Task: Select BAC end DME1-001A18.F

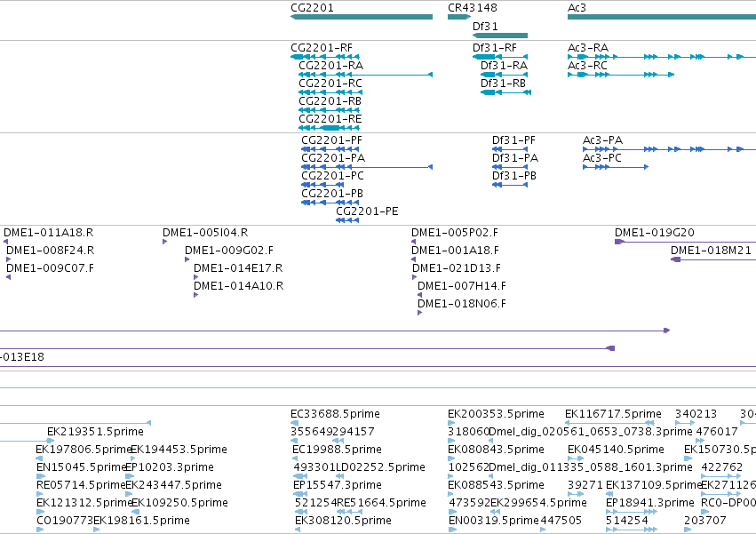Action: (455, 251)
